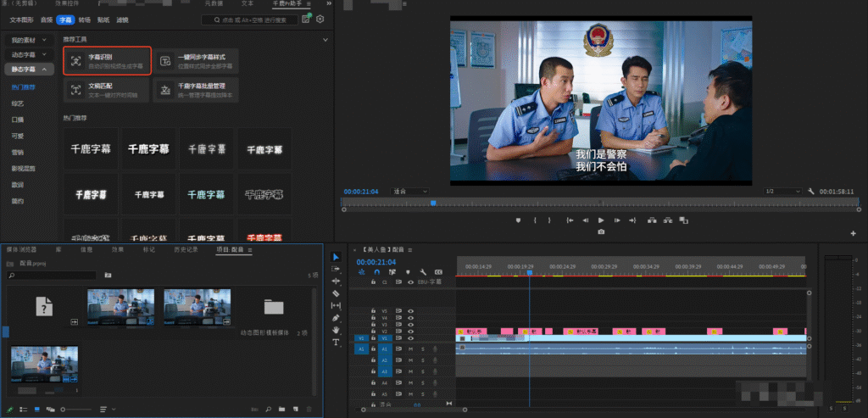Viewport: 868px width, 418px height.
Task: Toggle visibility eye of track V1
Action: pos(410,338)
